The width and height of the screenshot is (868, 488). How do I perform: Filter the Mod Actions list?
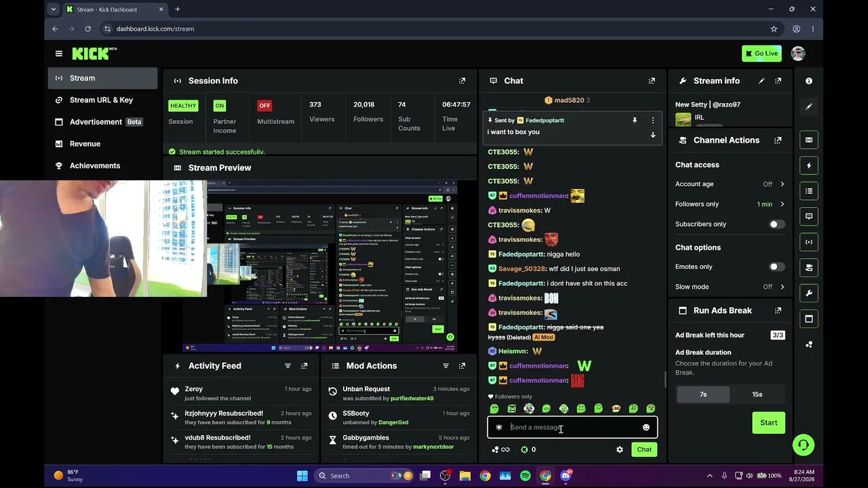pyautogui.click(x=446, y=366)
